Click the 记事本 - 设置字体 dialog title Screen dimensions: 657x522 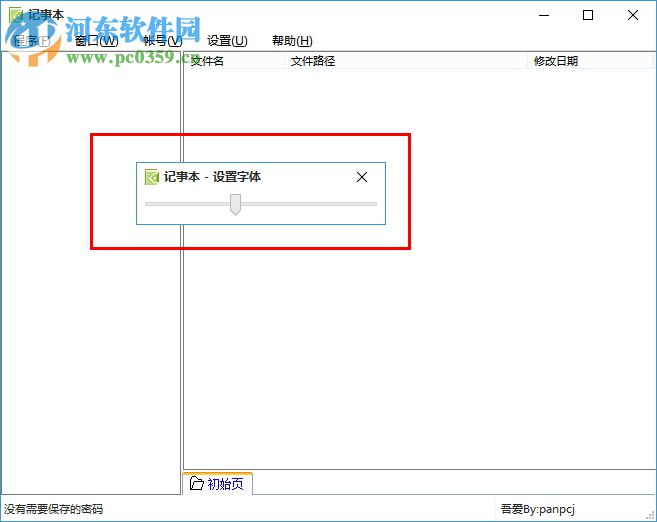pyautogui.click(x=212, y=177)
